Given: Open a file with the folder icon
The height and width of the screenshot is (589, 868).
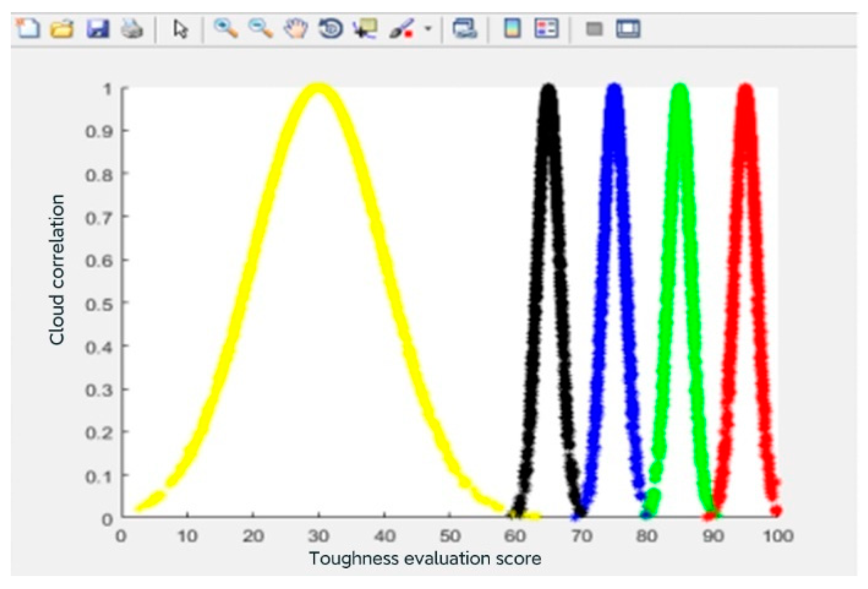Looking at the screenshot, I should (x=62, y=29).
